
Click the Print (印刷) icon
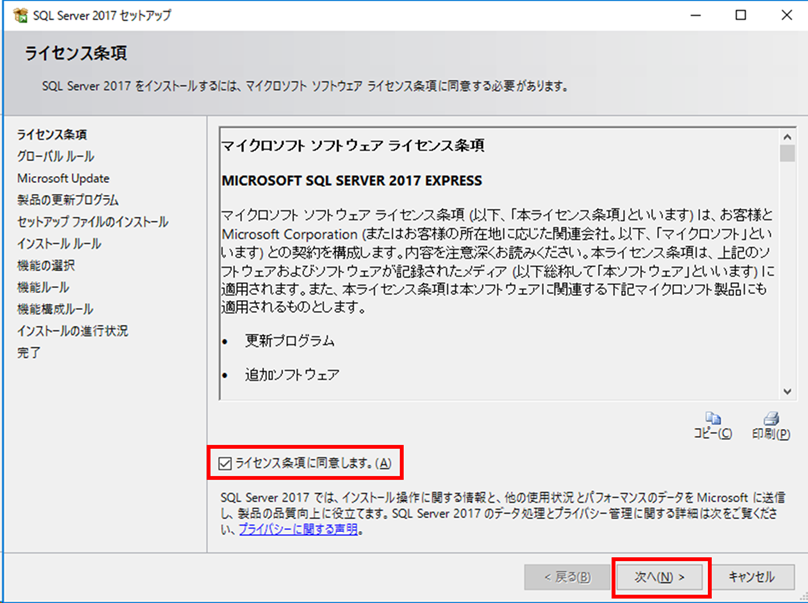tap(771, 417)
